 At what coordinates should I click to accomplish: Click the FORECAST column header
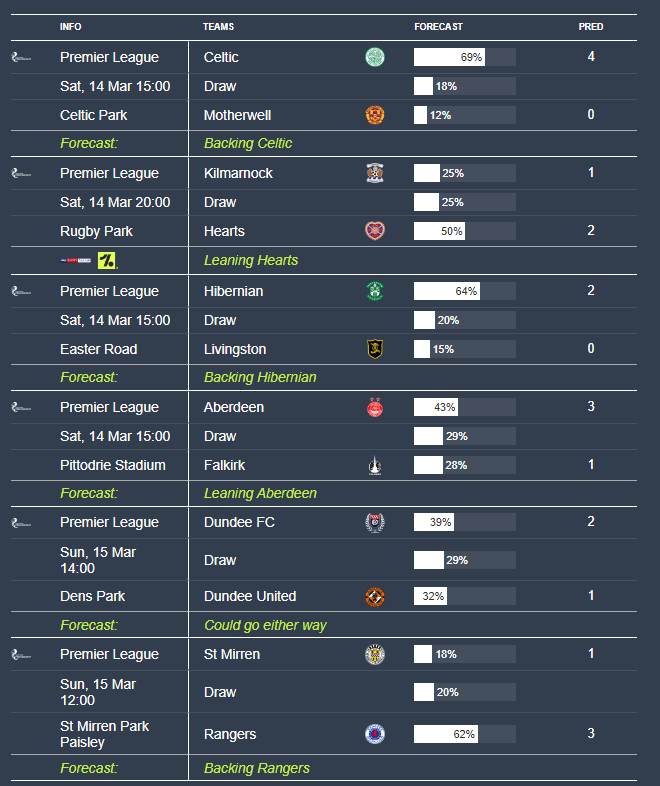pos(438,27)
